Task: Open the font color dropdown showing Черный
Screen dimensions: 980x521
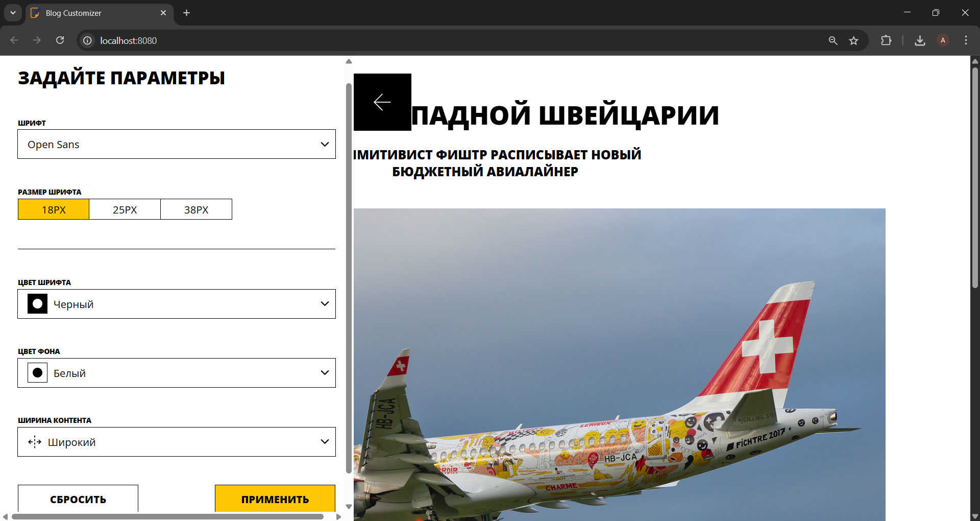Action: click(176, 304)
